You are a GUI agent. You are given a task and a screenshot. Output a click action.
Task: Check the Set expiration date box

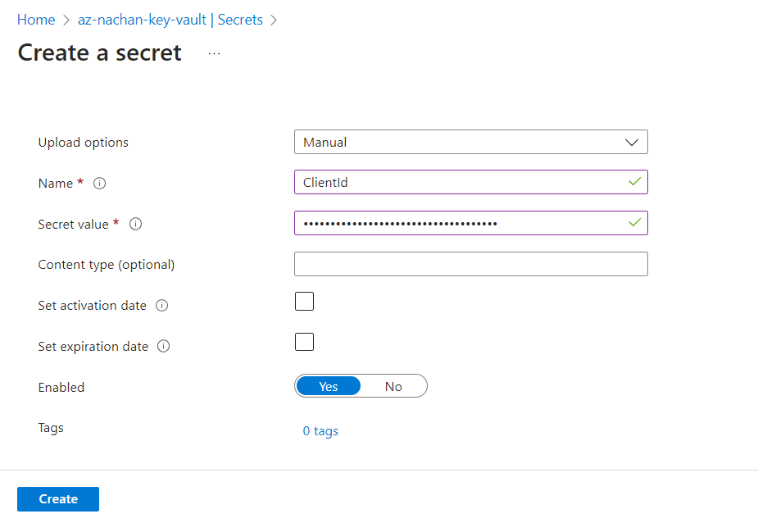(x=304, y=342)
